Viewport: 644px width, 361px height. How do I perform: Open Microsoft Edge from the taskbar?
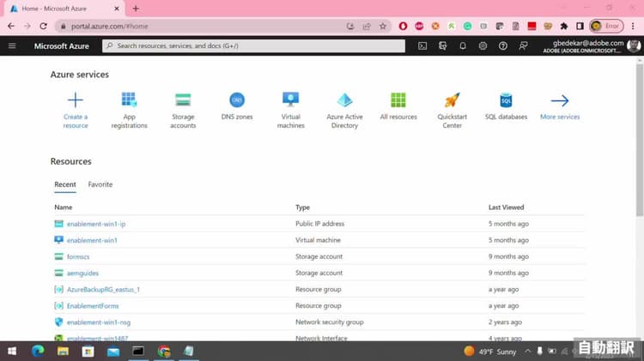(x=38, y=352)
